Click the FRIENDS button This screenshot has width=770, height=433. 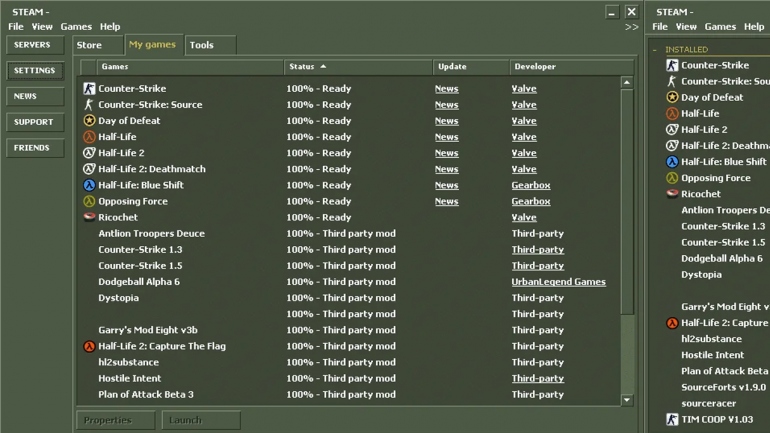tap(35, 148)
